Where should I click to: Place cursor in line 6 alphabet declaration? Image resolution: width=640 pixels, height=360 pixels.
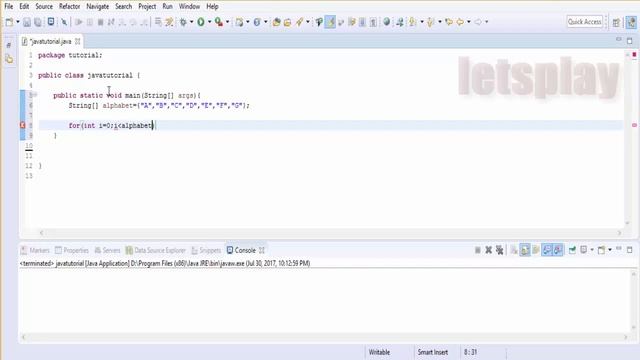click(159, 105)
